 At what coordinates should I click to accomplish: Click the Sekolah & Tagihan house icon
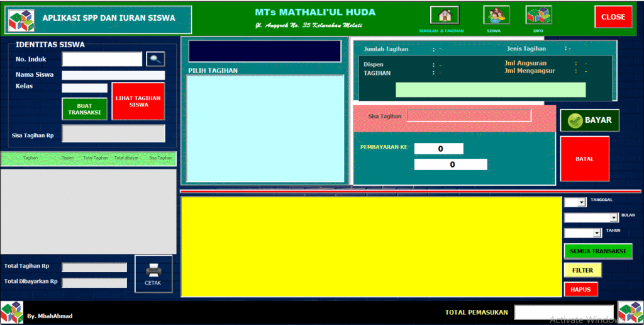click(444, 15)
